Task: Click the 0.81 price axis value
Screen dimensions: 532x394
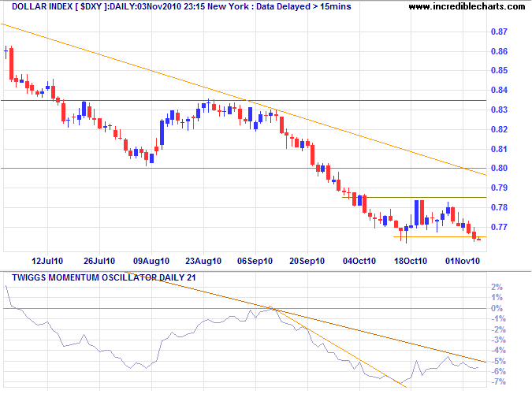Action: pos(499,149)
